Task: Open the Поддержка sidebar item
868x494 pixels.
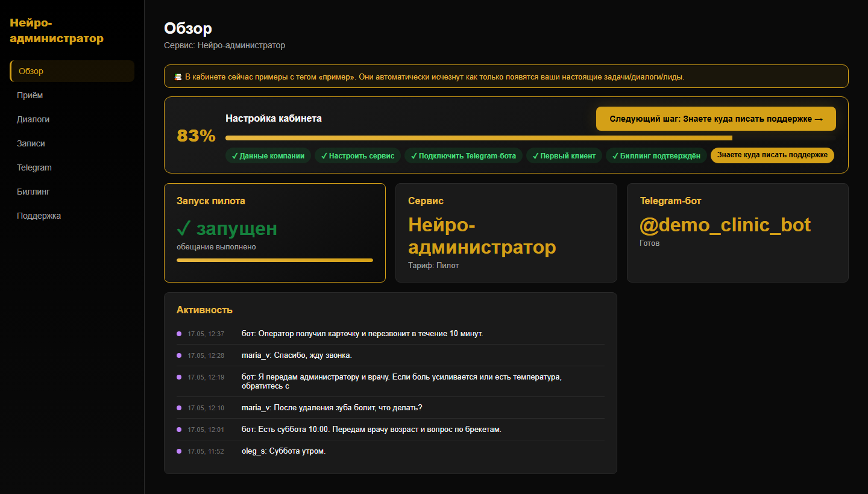Action: [x=72, y=216]
